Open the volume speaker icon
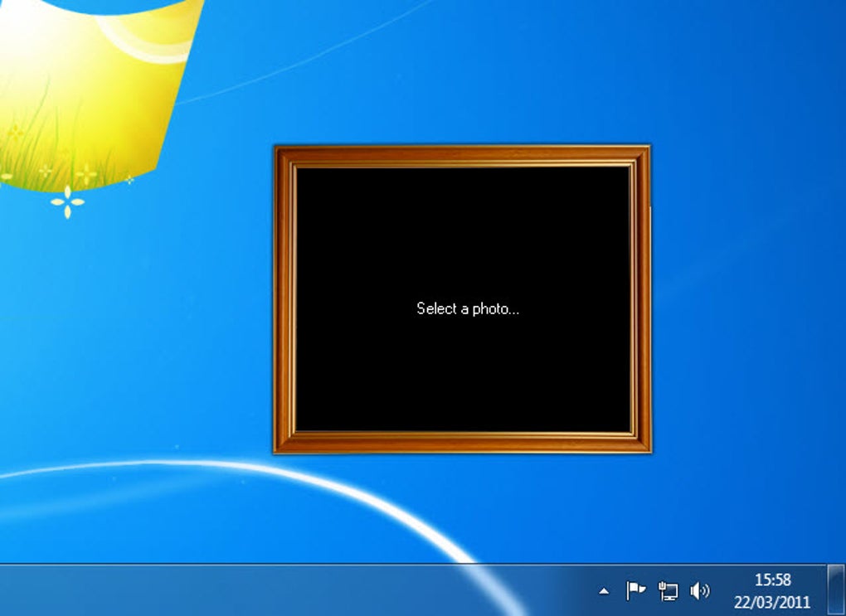This screenshot has height=616, width=846. click(x=700, y=590)
